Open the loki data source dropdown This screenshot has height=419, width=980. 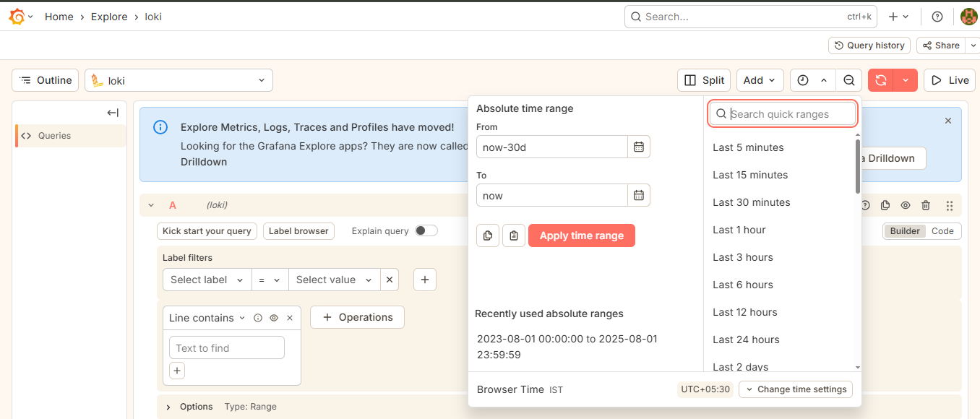point(179,80)
